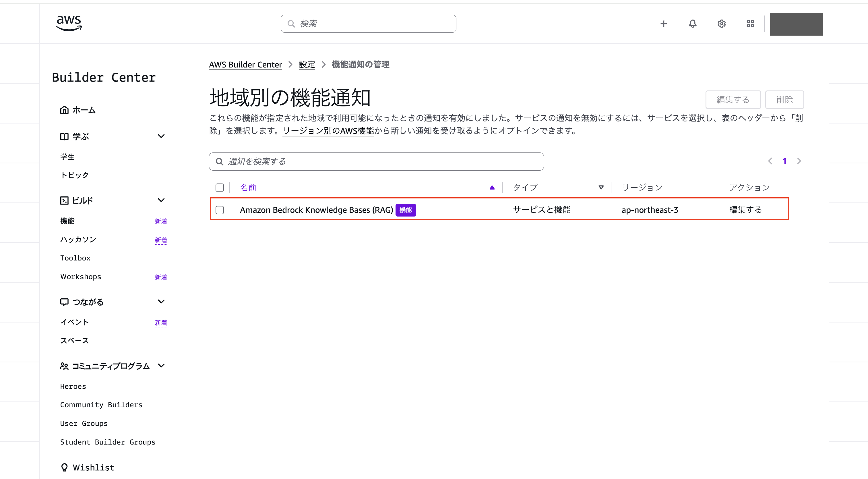The height and width of the screenshot is (479, 868).
Task: Open User Groups in the sidebar
Action: (84, 424)
